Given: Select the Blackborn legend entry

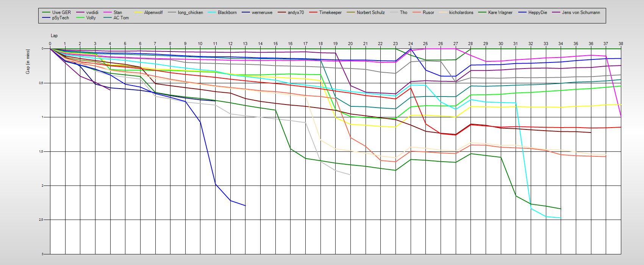Looking at the screenshot, I should (227, 12).
